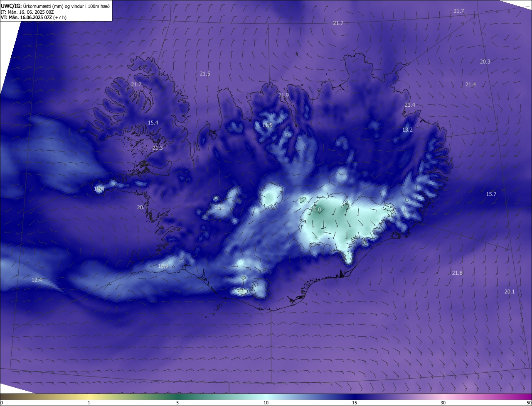Click the 5 tick label on the color scale

177,403
